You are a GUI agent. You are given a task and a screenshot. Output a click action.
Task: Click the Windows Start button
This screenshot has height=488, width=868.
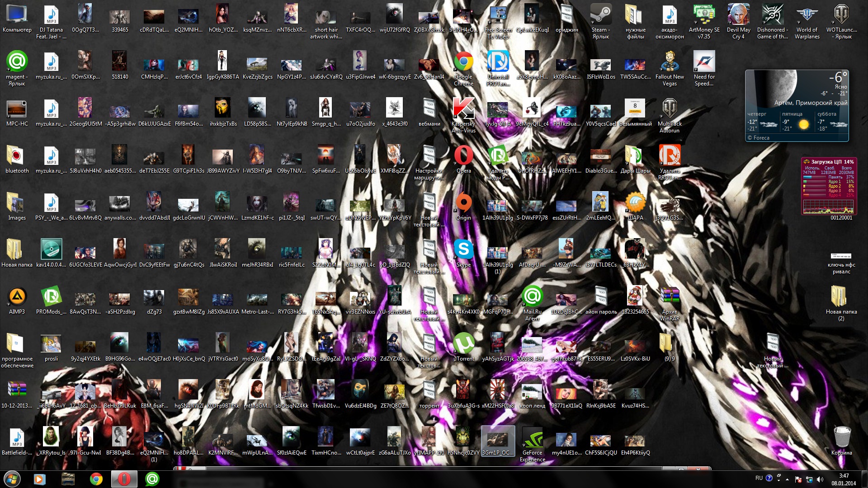tap(12, 479)
